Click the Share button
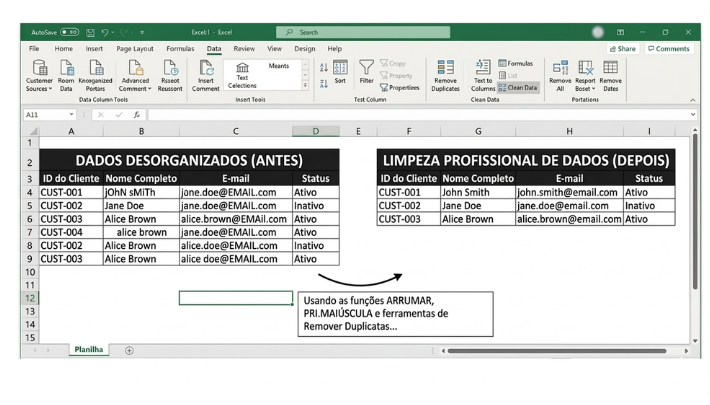Image resolution: width=710 pixels, height=405 pixels. 622,48
